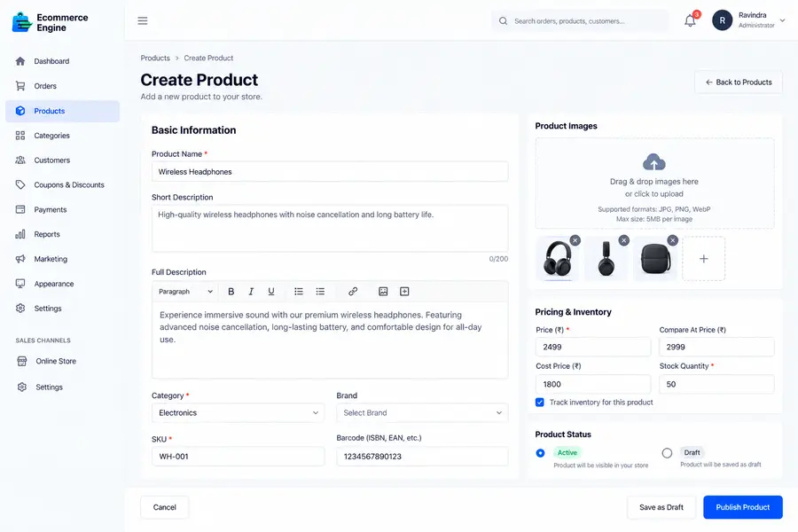Click the Full Description text body
The width and height of the screenshot is (798, 532).
coord(330,340)
